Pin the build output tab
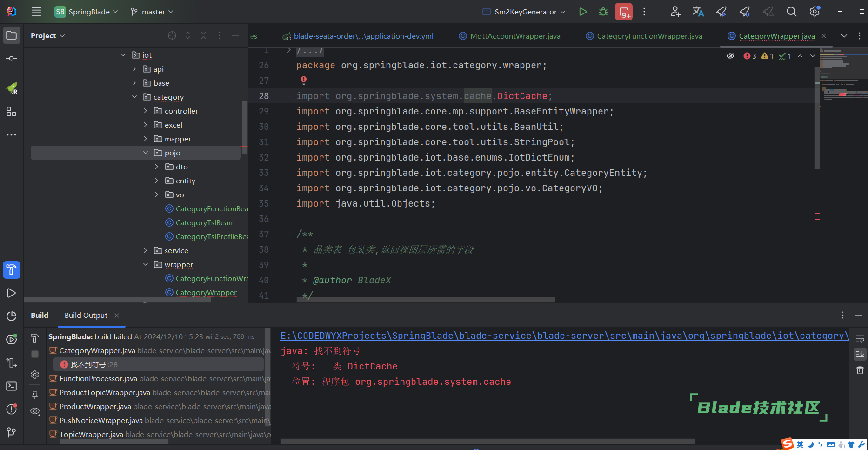 pyautogui.click(x=35, y=395)
